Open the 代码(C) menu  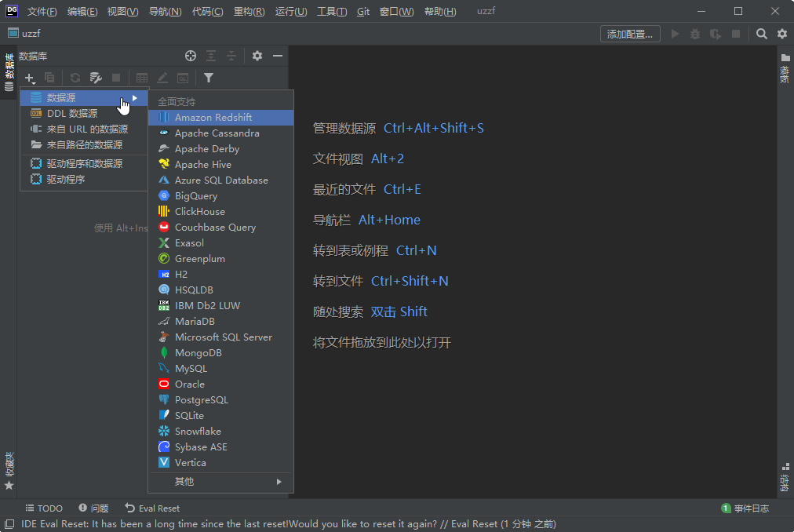pos(208,11)
